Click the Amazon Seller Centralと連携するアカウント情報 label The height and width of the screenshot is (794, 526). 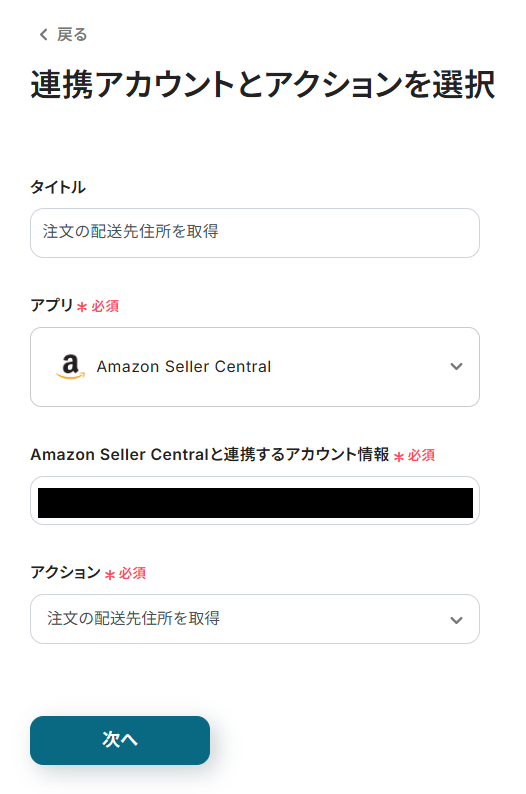click(210, 454)
